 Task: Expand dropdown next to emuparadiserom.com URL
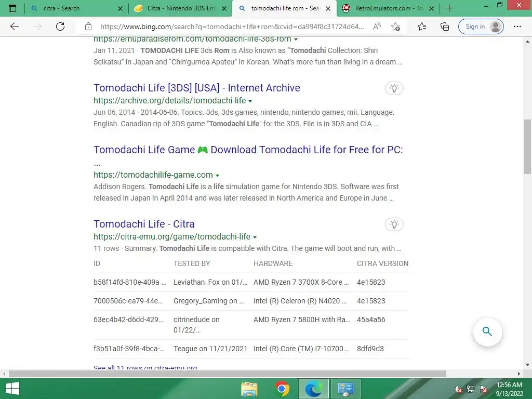(296, 39)
